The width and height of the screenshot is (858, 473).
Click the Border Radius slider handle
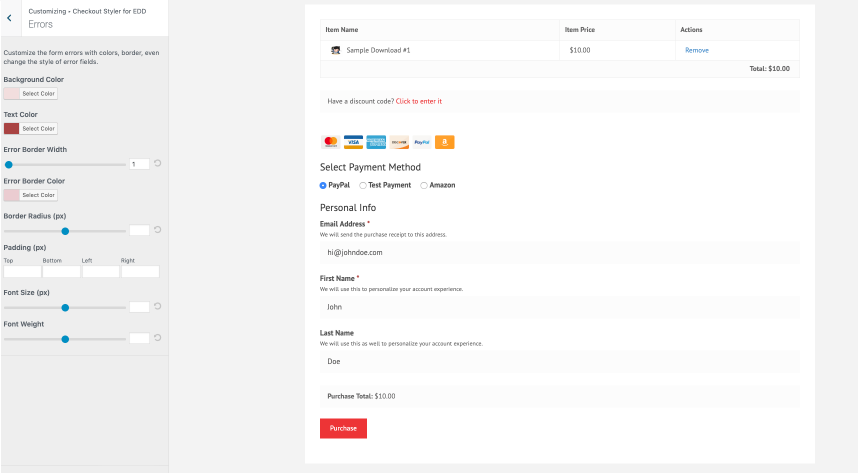click(x=65, y=231)
